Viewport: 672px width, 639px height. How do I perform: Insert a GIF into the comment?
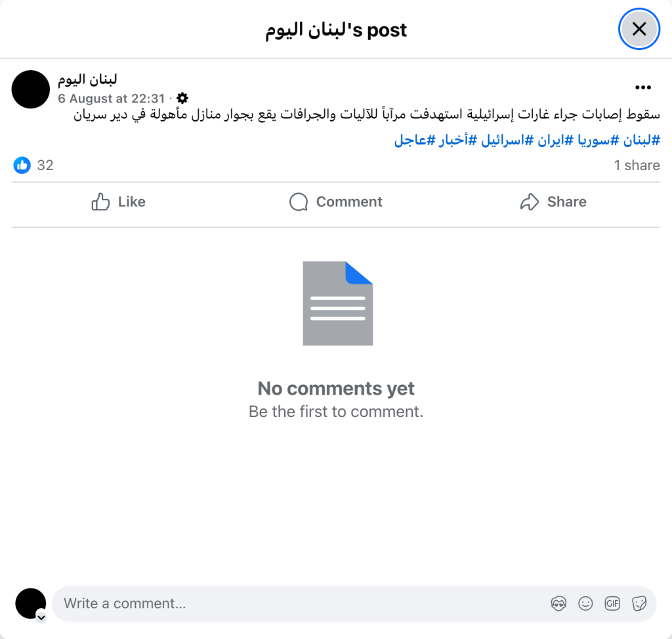pyautogui.click(x=612, y=604)
